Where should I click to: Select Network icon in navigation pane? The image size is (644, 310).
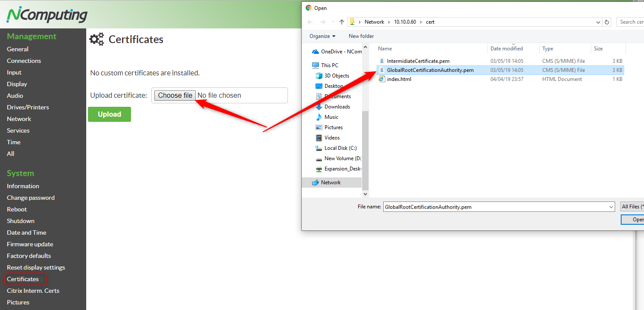tap(316, 183)
